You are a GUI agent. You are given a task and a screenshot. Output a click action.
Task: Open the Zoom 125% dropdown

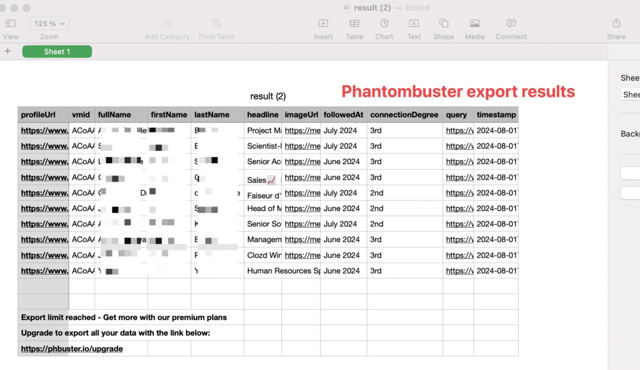pos(49,24)
